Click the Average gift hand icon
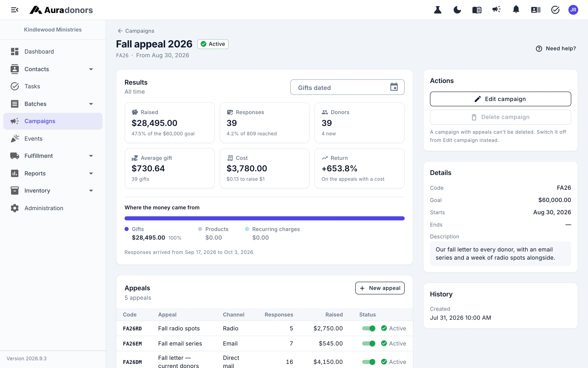This screenshot has width=588, height=368. [x=135, y=158]
